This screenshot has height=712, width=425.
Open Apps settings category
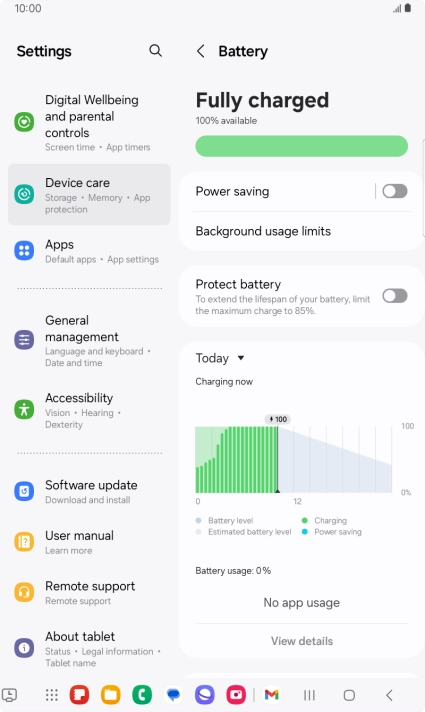pyautogui.click(x=89, y=251)
